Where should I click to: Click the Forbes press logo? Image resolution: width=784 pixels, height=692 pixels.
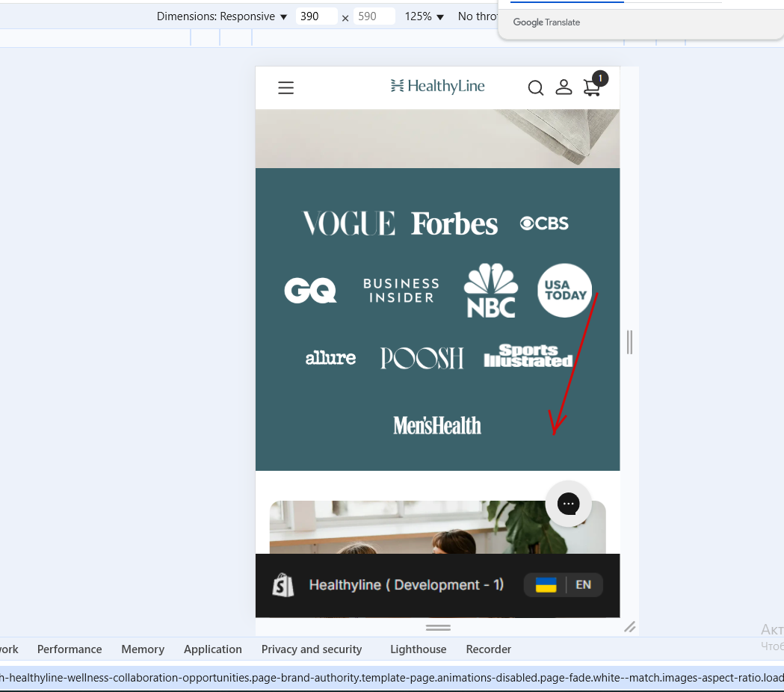pyautogui.click(x=454, y=223)
